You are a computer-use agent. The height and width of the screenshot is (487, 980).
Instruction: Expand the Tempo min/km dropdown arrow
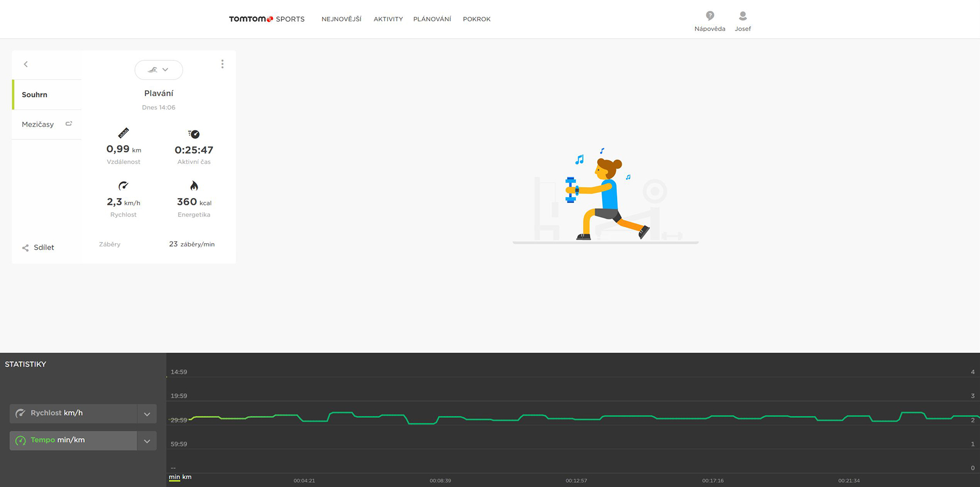point(147,441)
